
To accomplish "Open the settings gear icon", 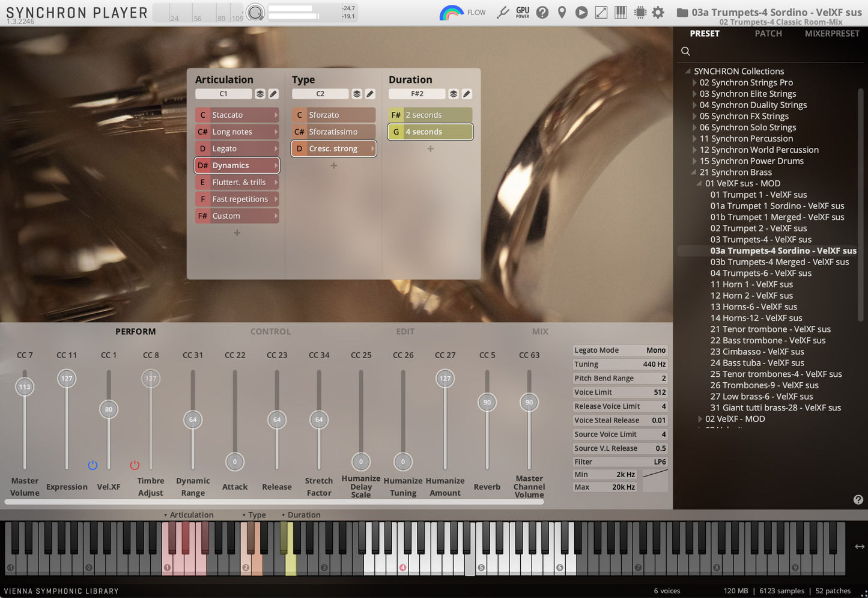I will [658, 12].
